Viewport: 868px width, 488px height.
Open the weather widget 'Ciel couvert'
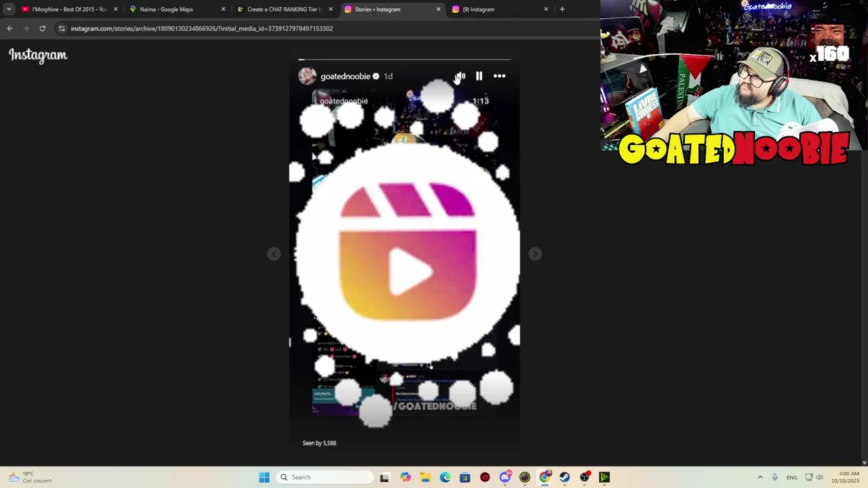coord(28,477)
